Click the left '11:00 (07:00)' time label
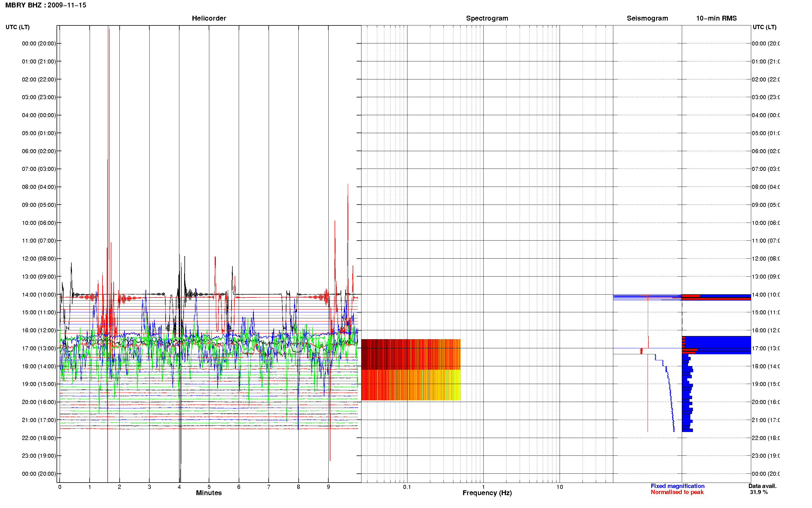 click(x=39, y=241)
